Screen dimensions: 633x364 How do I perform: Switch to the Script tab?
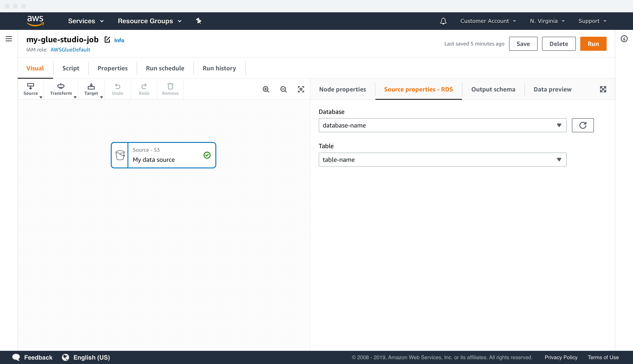(x=71, y=68)
